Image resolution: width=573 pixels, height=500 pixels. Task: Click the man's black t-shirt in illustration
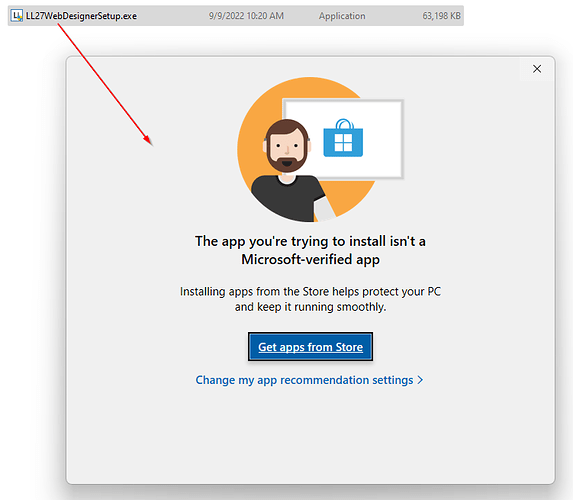coord(287,197)
